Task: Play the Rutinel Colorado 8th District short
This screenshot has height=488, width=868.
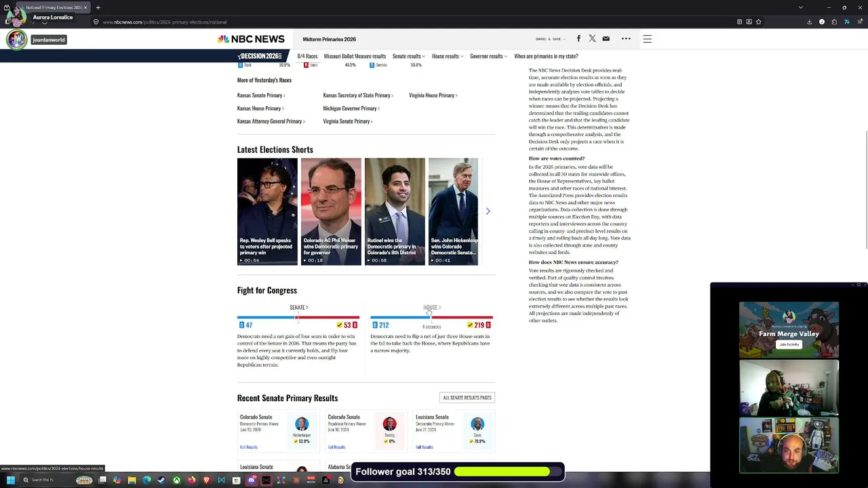Action: (395, 211)
